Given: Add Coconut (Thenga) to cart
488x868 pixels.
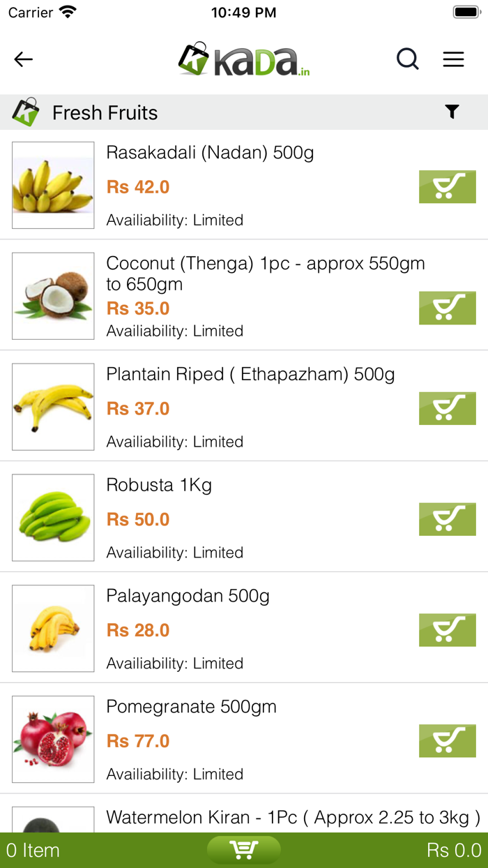Looking at the screenshot, I should tap(447, 308).
